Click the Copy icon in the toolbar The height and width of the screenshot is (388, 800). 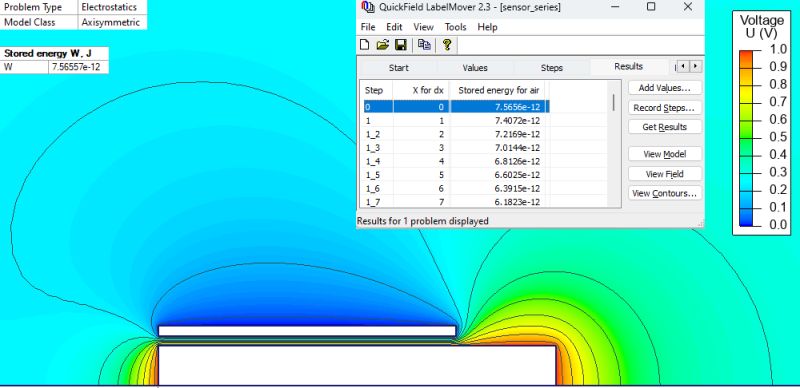[x=424, y=45]
